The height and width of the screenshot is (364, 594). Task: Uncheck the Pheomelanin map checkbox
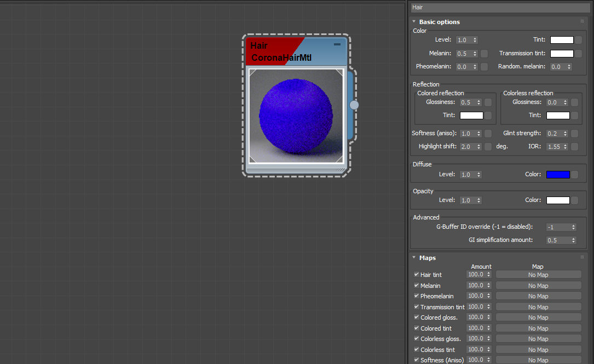(416, 296)
